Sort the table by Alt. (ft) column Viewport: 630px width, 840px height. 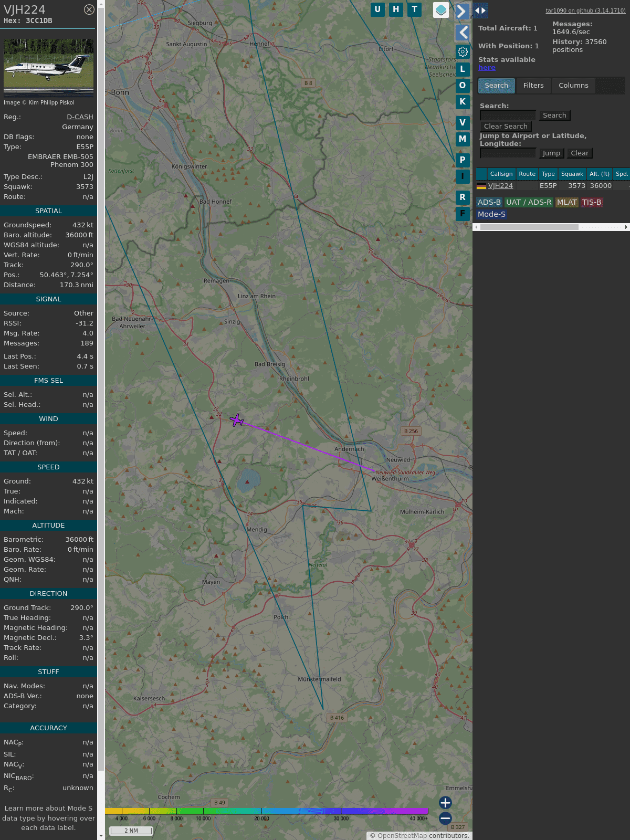click(600, 174)
